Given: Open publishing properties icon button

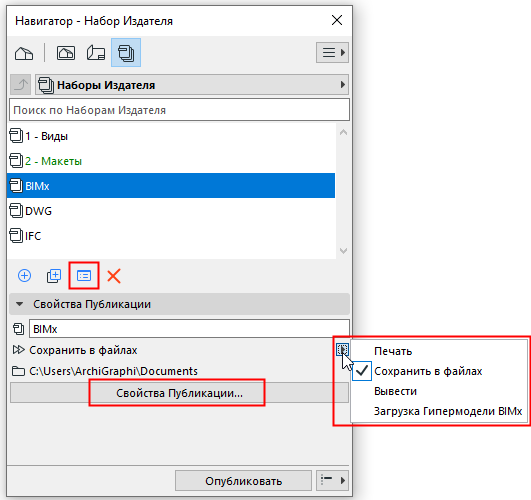Looking at the screenshot, I should 84,275.
